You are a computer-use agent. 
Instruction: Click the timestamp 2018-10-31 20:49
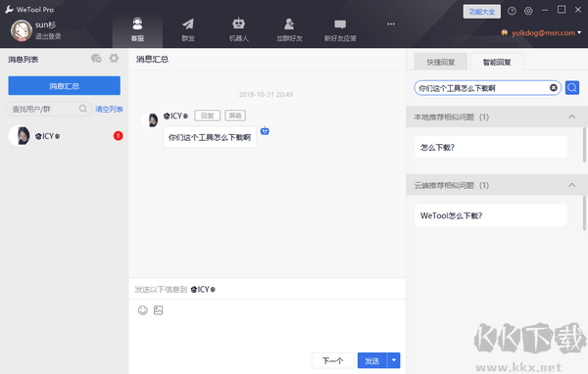pyautogui.click(x=266, y=94)
